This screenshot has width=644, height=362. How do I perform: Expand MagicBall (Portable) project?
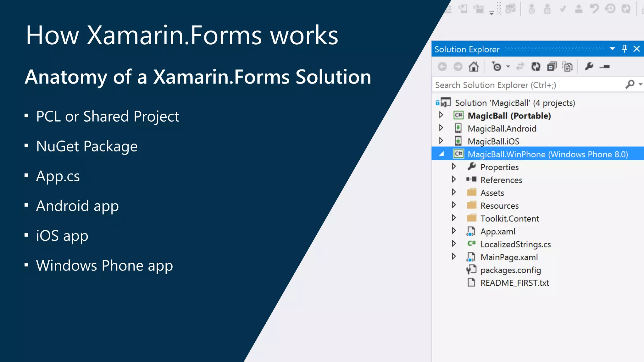441,115
